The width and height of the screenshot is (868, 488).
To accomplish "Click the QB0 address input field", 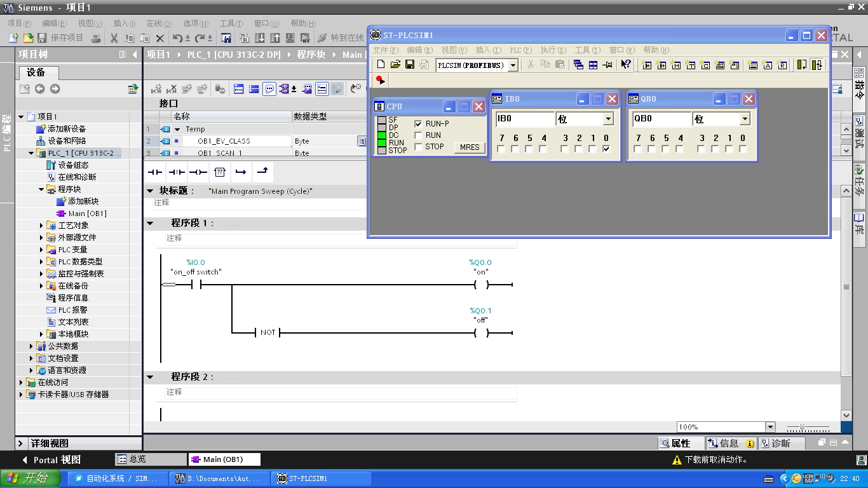I will (x=662, y=119).
